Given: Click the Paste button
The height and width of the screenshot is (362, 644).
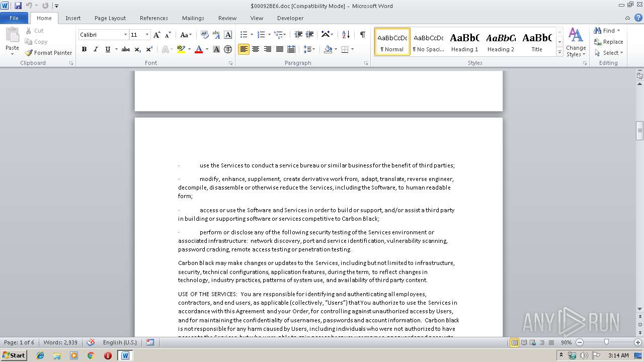Looking at the screenshot, I should pos(12,42).
